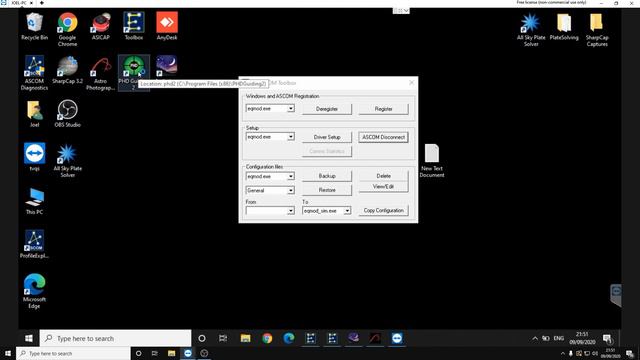Launch Microsoft Edge from the desktop
Image resolution: width=640 pixels, height=360 pixels.
click(x=34, y=291)
